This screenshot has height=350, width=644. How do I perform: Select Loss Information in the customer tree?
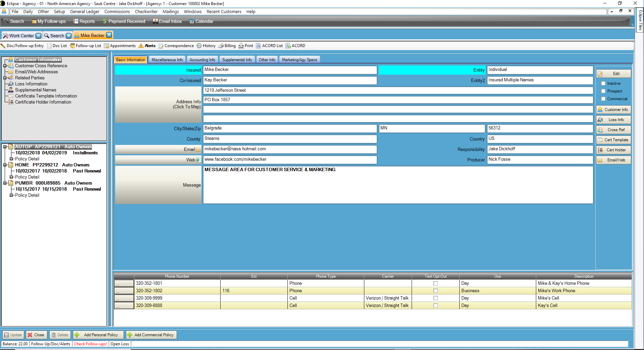31,84
